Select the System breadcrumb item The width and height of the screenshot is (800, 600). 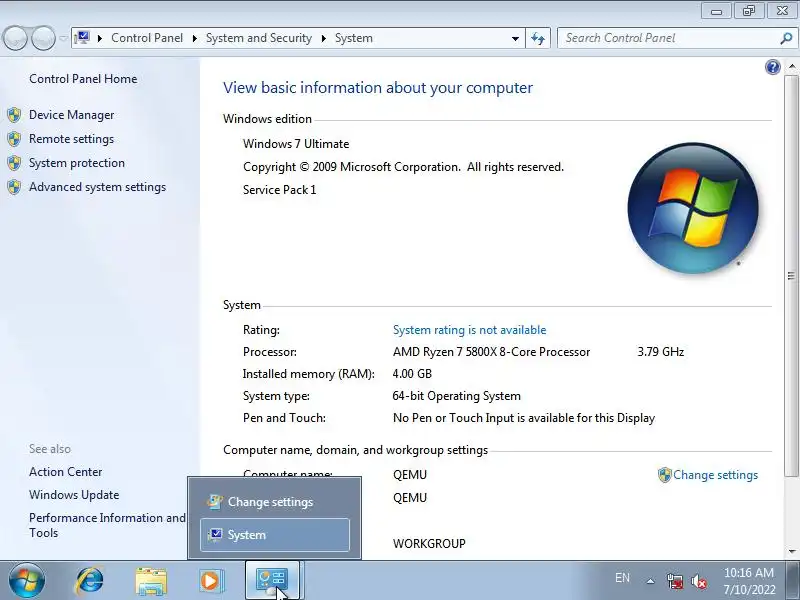pyautogui.click(x=354, y=38)
